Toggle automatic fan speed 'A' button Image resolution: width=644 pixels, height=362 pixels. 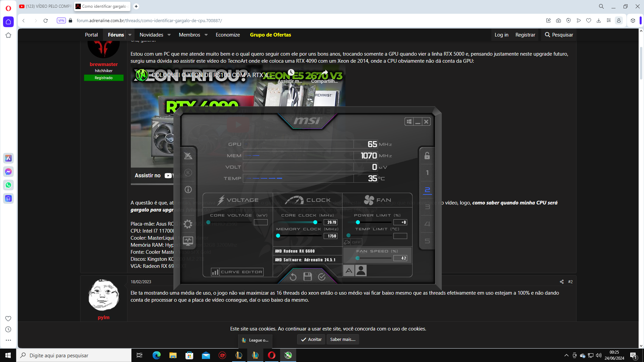(349, 270)
